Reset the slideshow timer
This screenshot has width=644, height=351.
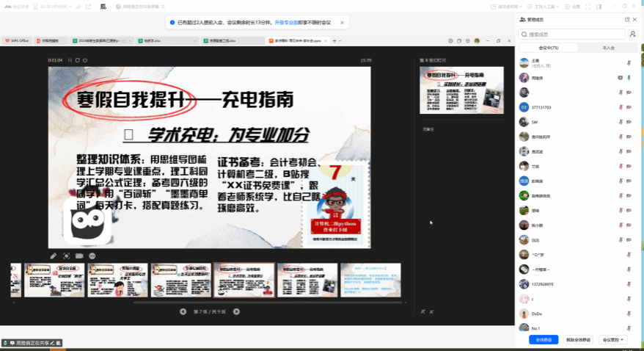[77, 59]
